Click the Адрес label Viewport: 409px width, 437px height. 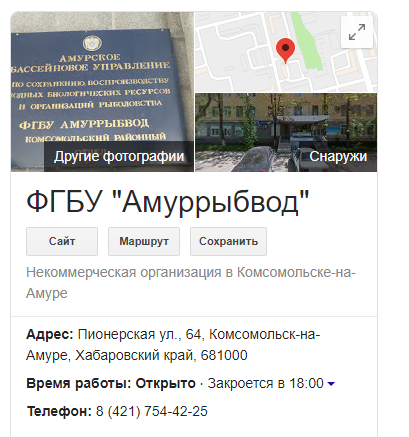(50, 334)
